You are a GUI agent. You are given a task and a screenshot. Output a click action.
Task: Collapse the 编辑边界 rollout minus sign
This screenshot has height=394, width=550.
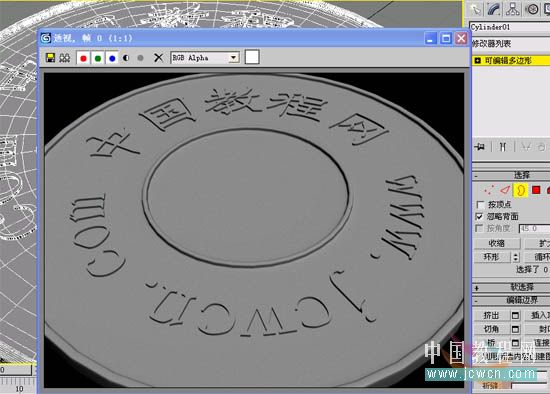point(476,301)
